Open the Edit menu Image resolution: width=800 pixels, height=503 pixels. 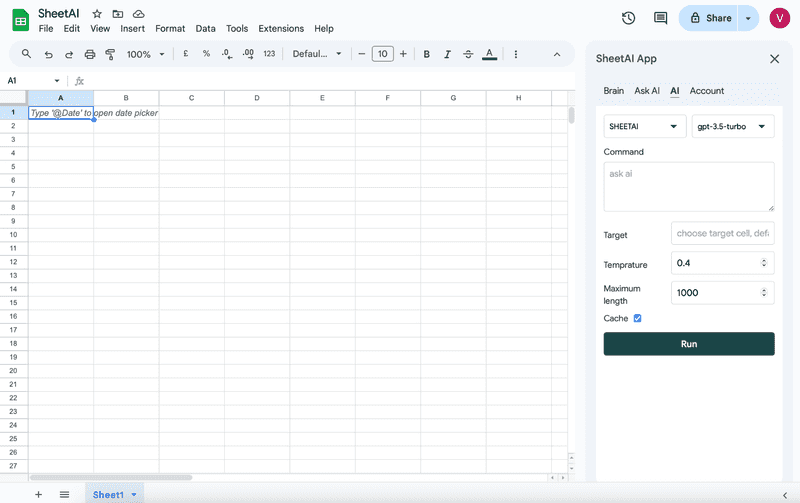pyautogui.click(x=71, y=29)
